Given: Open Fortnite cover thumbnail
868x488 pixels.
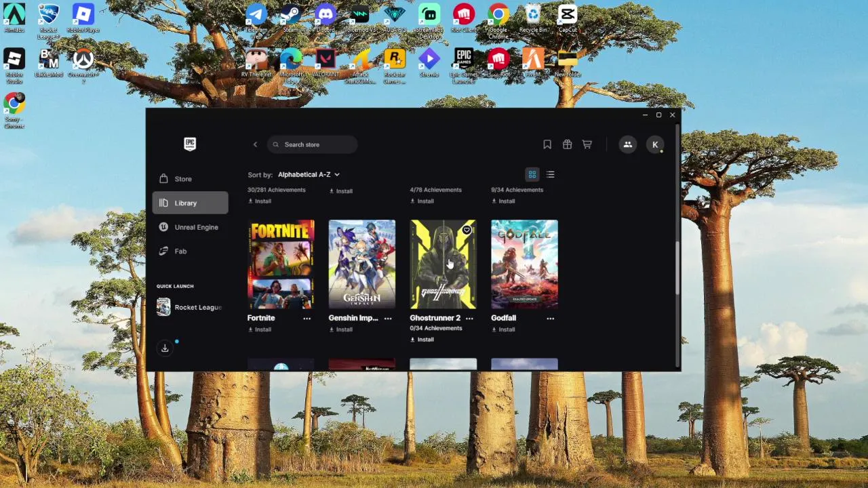Looking at the screenshot, I should (281, 264).
